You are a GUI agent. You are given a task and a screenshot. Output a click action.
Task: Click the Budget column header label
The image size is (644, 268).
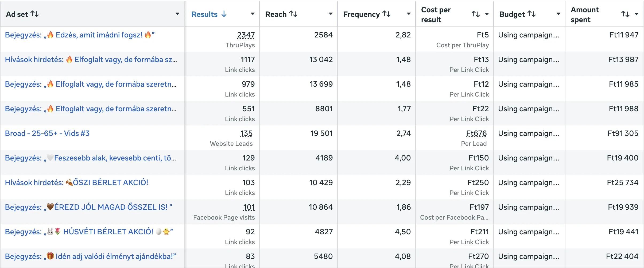tap(512, 14)
